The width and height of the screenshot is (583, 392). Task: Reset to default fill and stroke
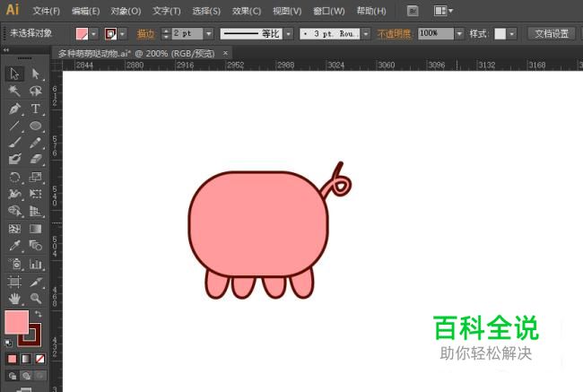[8, 343]
